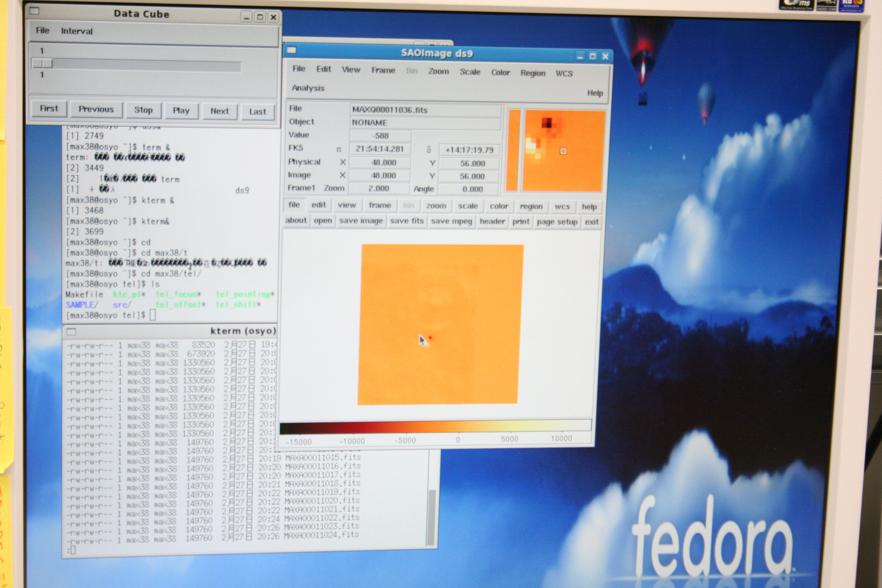Click the ds9 window menu icon

click(291, 50)
